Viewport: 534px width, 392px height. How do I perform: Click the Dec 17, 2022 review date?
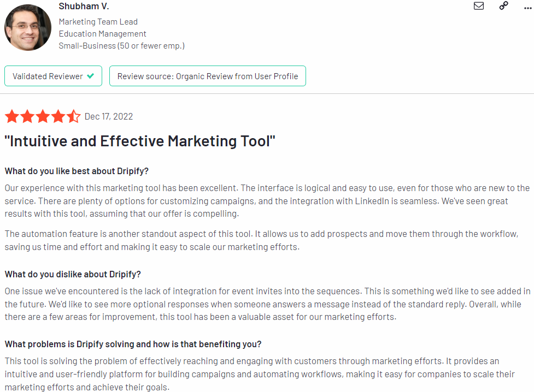pos(109,116)
